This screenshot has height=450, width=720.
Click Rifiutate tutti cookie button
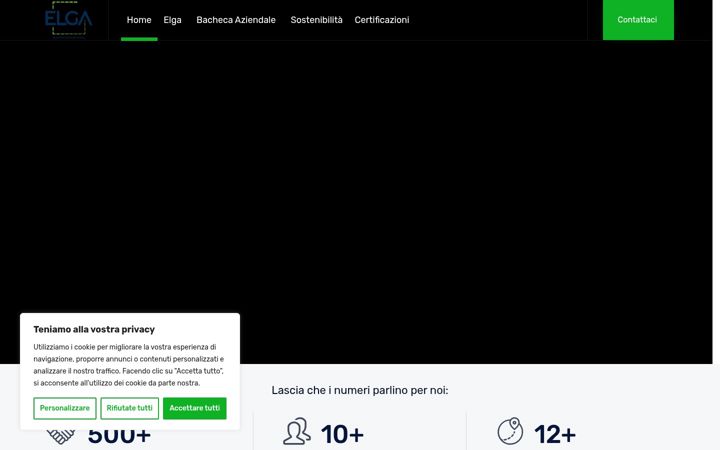click(x=129, y=408)
